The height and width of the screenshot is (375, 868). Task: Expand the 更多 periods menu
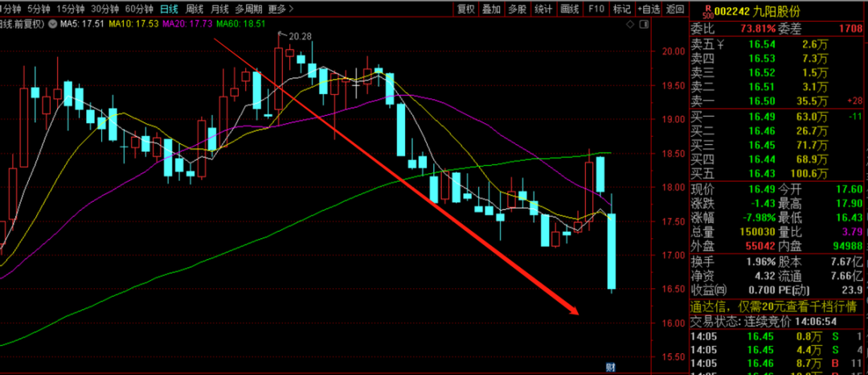pos(279,9)
